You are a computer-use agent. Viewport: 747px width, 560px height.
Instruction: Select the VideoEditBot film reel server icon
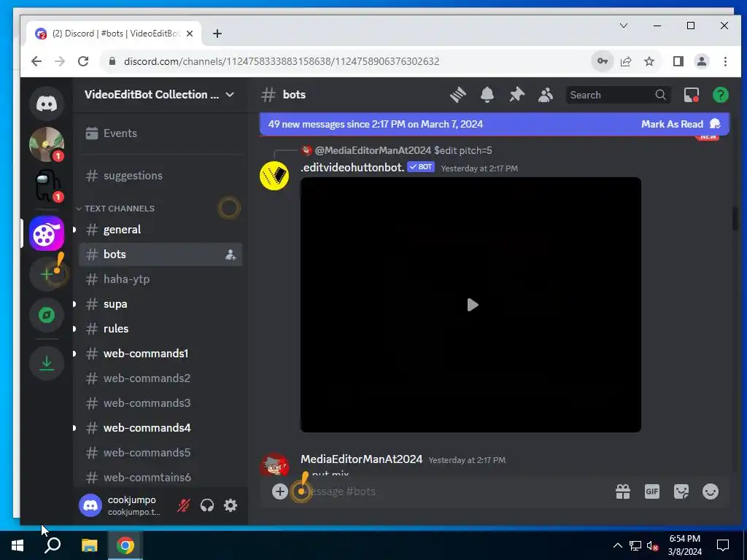pos(47,233)
